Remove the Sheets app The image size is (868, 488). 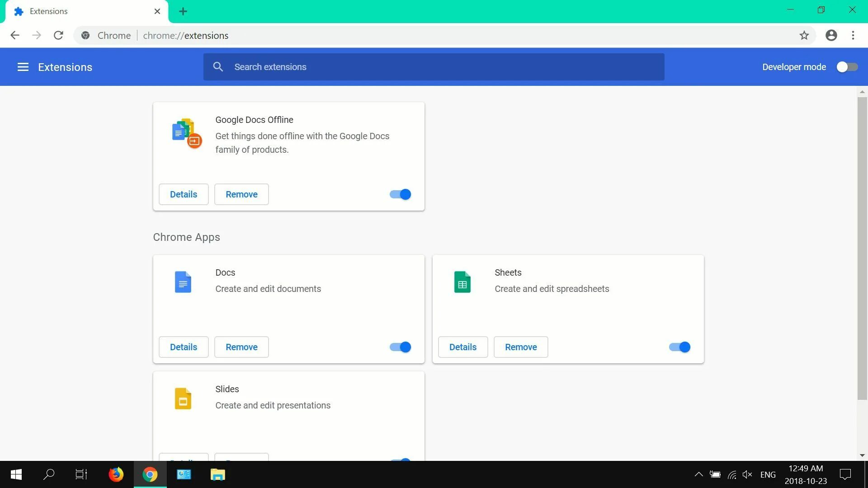coord(521,347)
